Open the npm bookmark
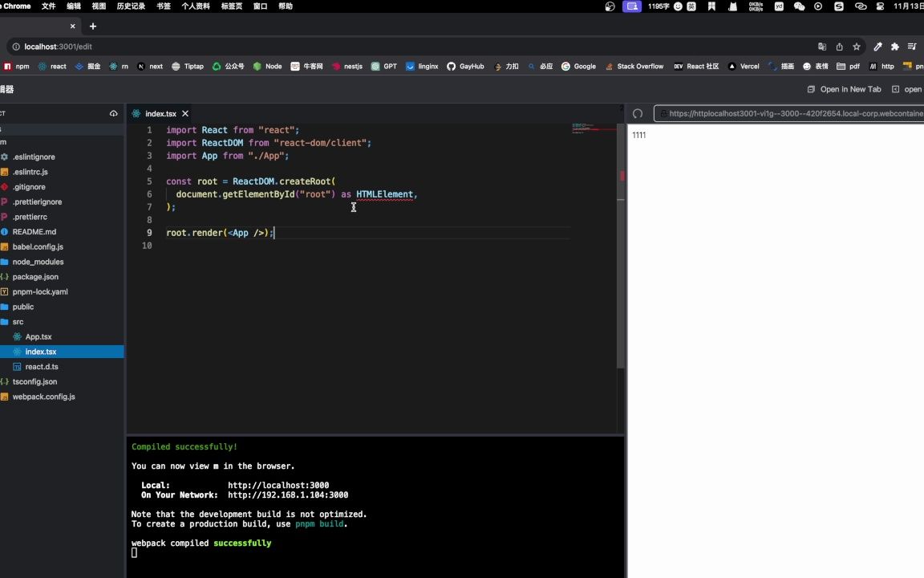 point(17,66)
